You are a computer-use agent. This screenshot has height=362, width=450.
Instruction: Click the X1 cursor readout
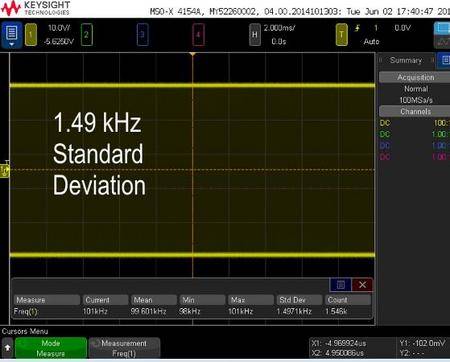(339, 343)
